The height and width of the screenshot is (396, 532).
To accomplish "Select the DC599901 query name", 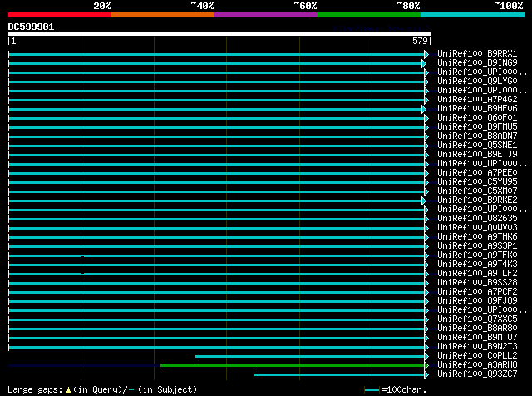I will click(x=31, y=27).
